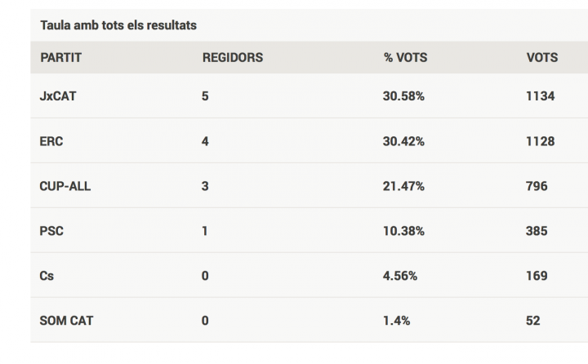Click the 1128 votes cell
Viewport: 588px width, 364px height.
(x=541, y=141)
